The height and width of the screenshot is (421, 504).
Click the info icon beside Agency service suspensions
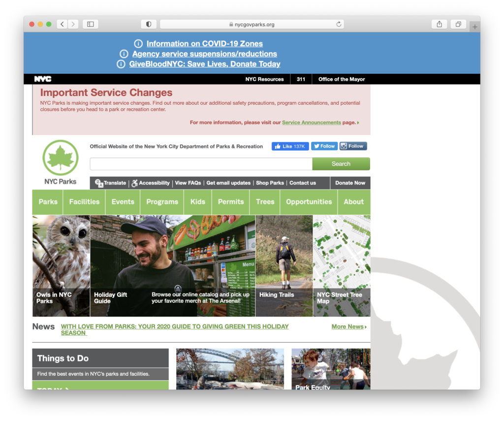[x=124, y=54]
